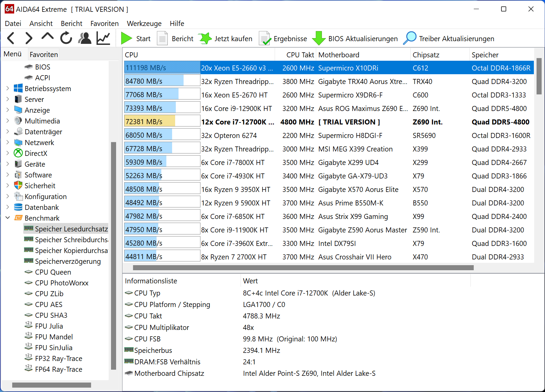Open the Werkzeuge menu
545x392 pixels.
(144, 23)
